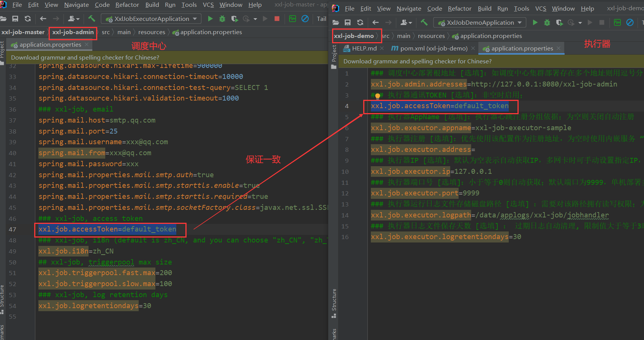Click the Build hammer icon in xxl-job-demo window
The height and width of the screenshot is (340, 644).
(x=424, y=22)
